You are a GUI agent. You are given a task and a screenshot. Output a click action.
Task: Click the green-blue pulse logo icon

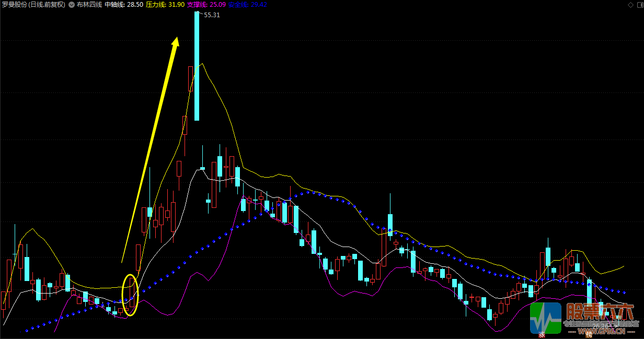tap(546, 318)
